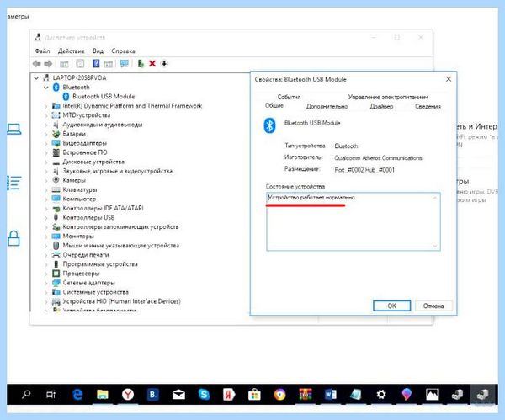Screen dimensions: 505x420
Task: Open the blue Help question-mark toolbar icon
Action: pos(96,63)
